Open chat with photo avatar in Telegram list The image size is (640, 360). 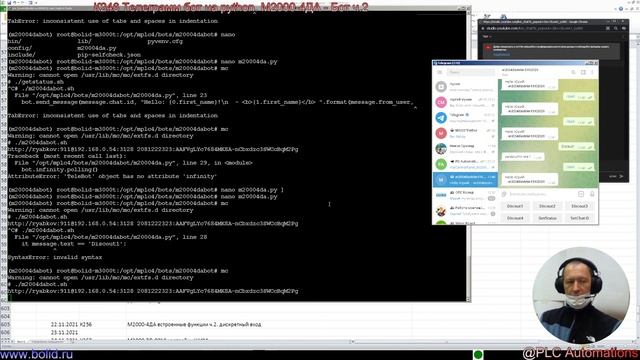465,149
